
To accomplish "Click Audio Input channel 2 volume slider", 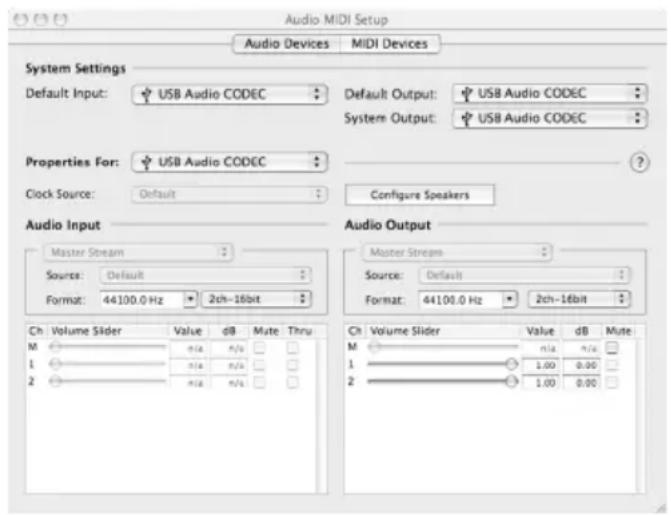I will click(107, 381).
